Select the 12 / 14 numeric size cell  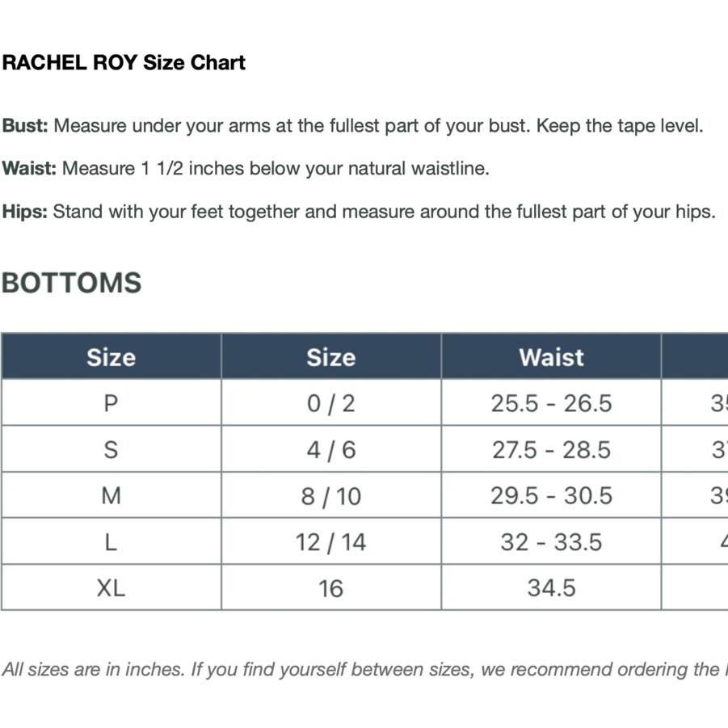click(330, 541)
